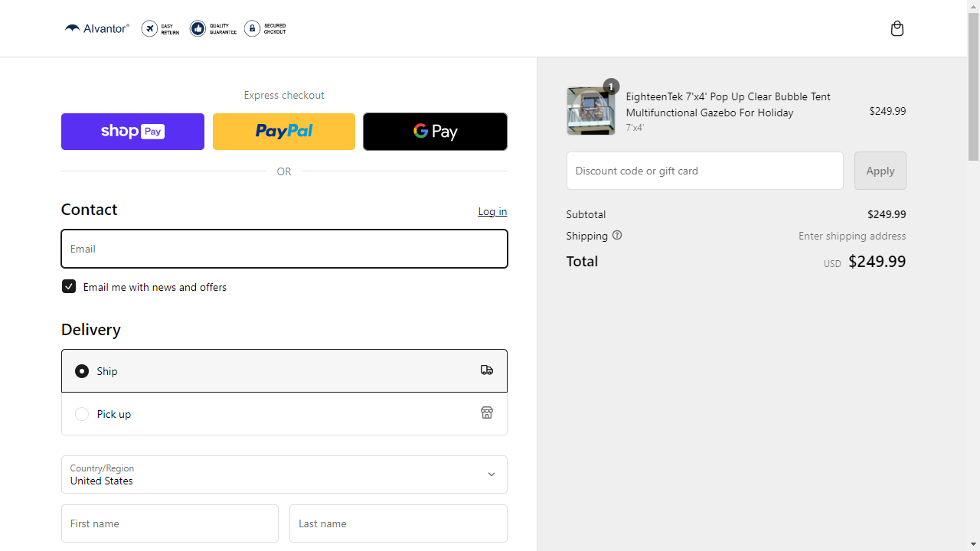Click the 7'x4' variant label
The image size is (980, 551).
(x=635, y=128)
